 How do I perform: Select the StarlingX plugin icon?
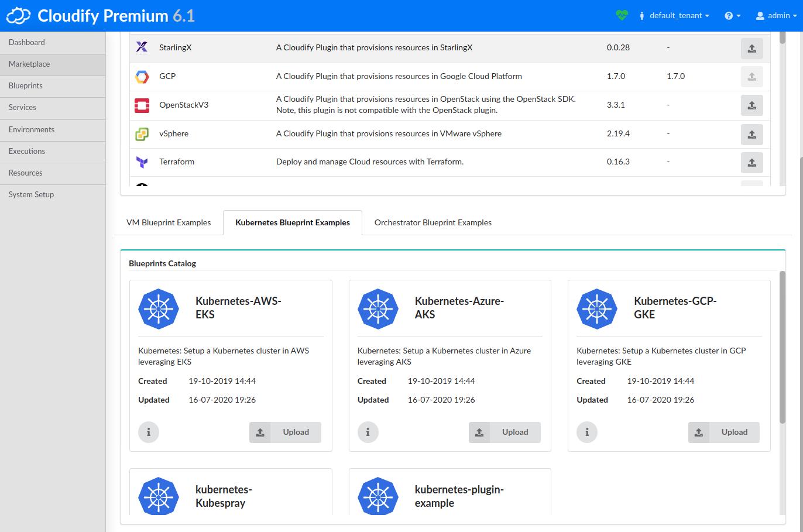(x=141, y=47)
